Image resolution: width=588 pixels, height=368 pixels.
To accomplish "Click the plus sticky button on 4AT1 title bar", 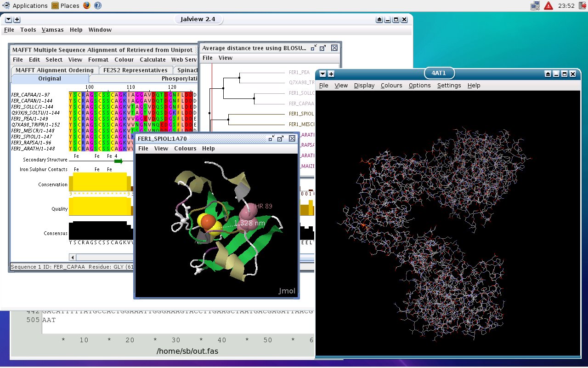I will click(x=331, y=74).
